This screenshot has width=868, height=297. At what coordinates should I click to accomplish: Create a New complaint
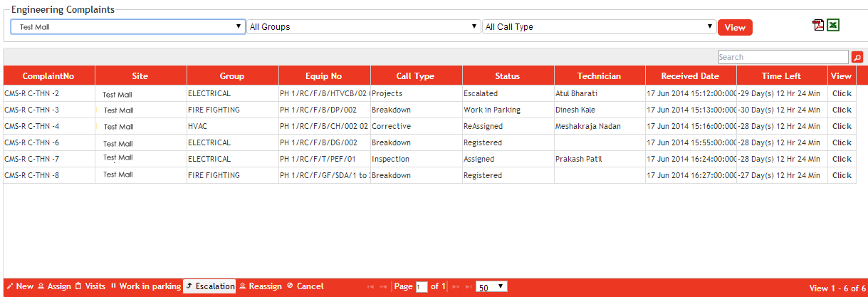pos(20,286)
